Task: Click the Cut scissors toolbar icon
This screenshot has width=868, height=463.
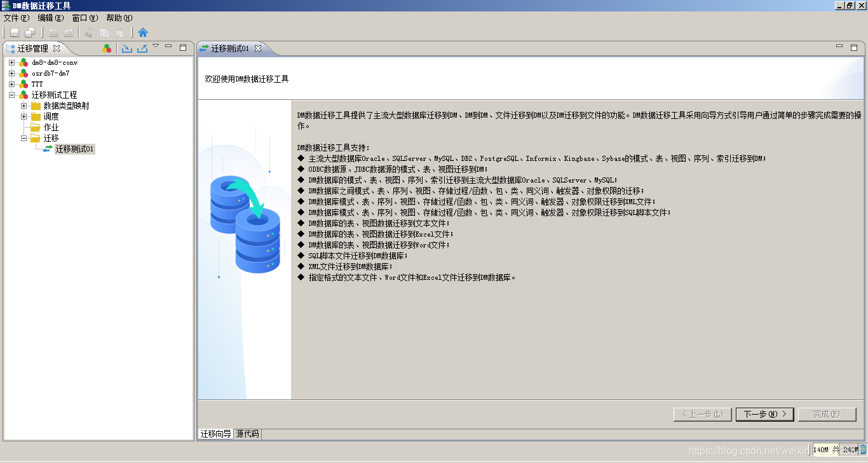Action: [89, 32]
